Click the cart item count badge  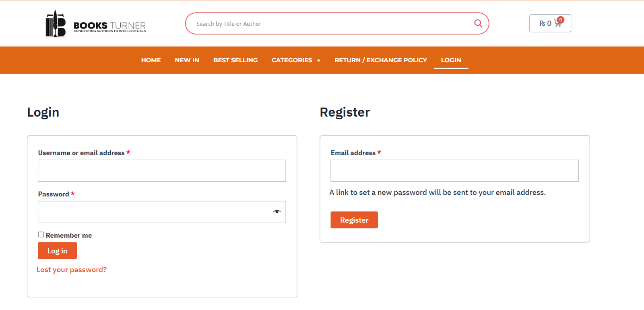pos(561,20)
